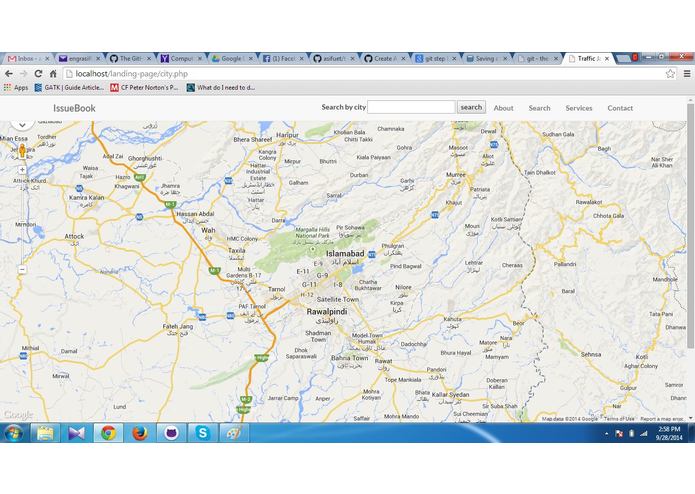This screenshot has height=494, width=695.
Task: Open Chrome from the taskbar
Action: coord(108,433)
